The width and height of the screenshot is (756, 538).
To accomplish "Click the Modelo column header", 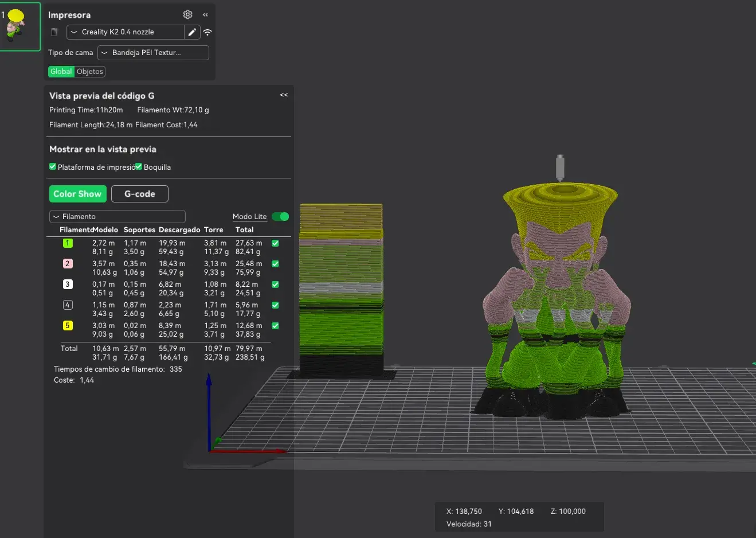I will [105, 229].
